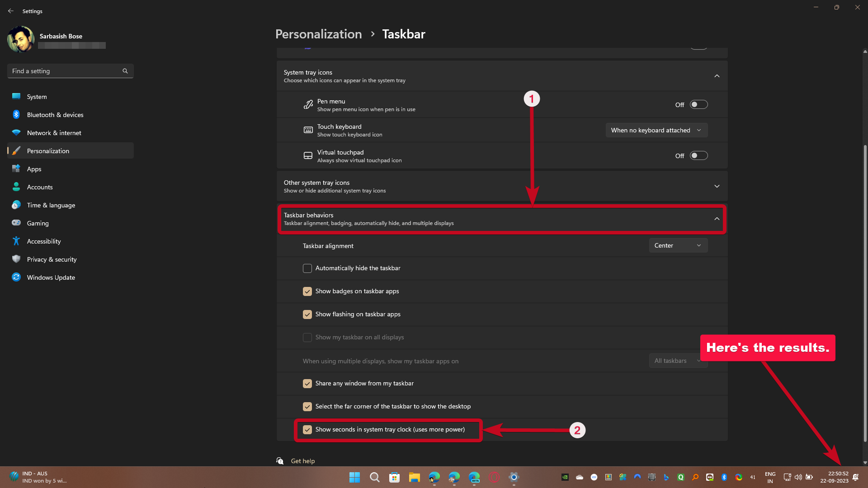Click the Privacy & security icon in sidebar
This screenshot has height=488, width=868.
pos(17,259)
